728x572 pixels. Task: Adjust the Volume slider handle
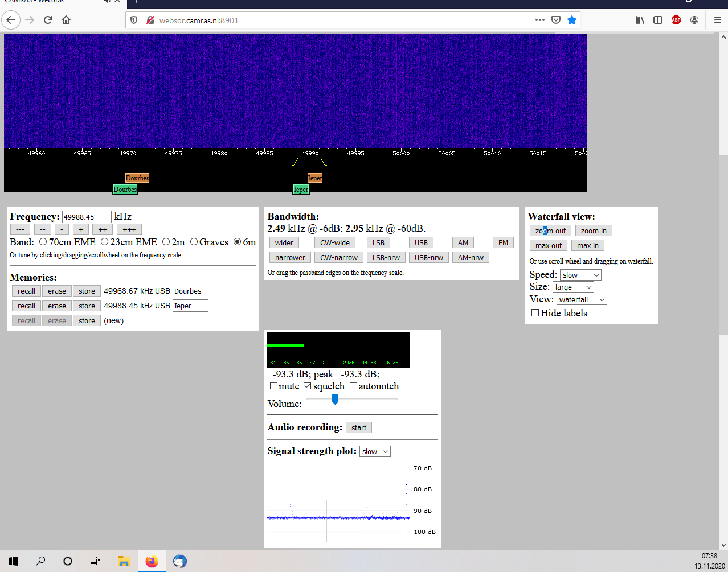[335, 400]
